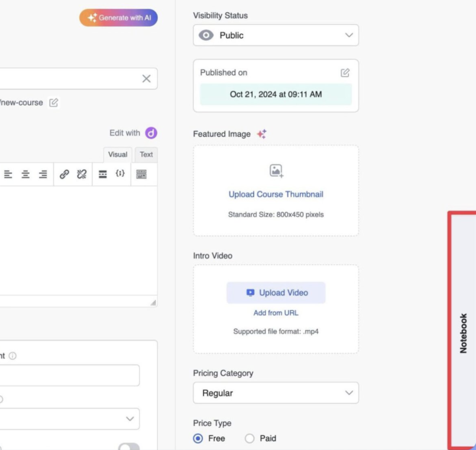Click the align center toolbar icon

point(26,174)
